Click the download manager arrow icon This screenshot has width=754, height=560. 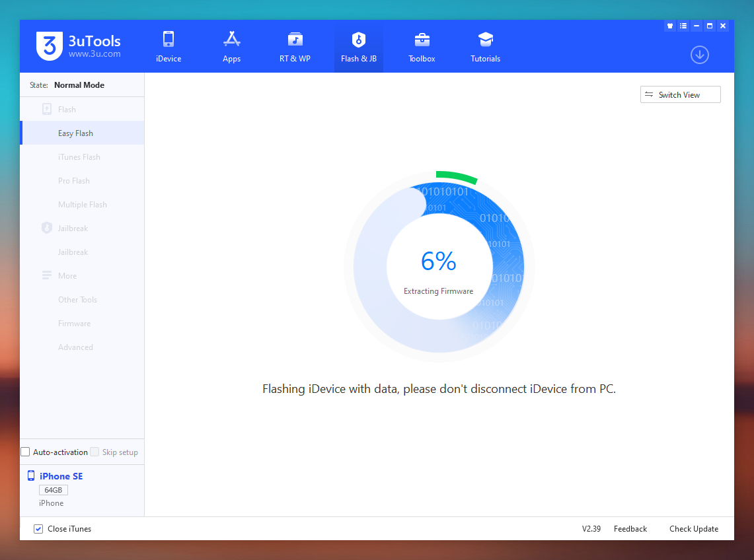(699, 55)
